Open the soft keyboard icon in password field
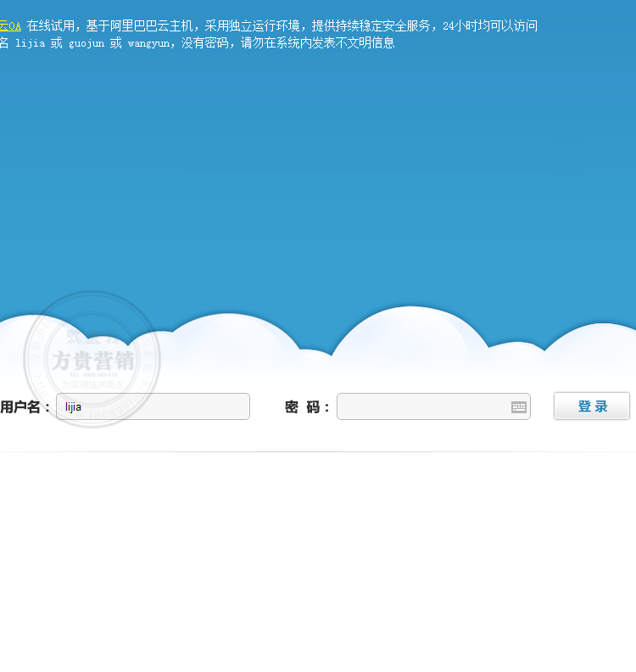 click(519, 406)
